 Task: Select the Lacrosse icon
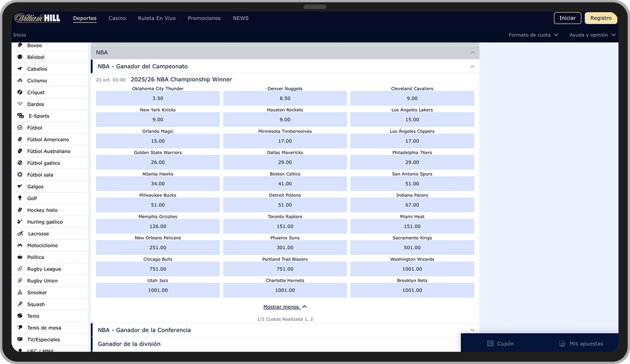(20, 234)
